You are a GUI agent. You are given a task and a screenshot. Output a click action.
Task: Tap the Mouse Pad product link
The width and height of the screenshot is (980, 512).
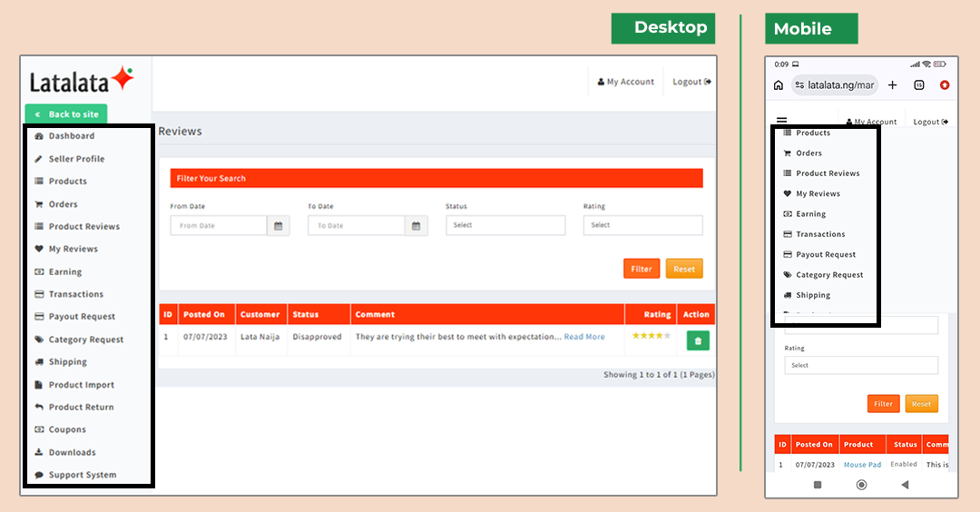tap(862, 465)
